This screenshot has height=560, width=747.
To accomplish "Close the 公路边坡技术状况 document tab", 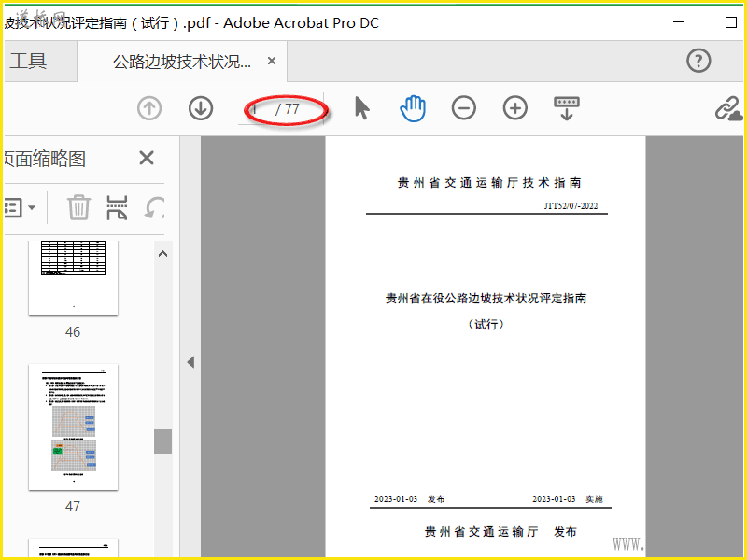I will (x=272, y=61).
